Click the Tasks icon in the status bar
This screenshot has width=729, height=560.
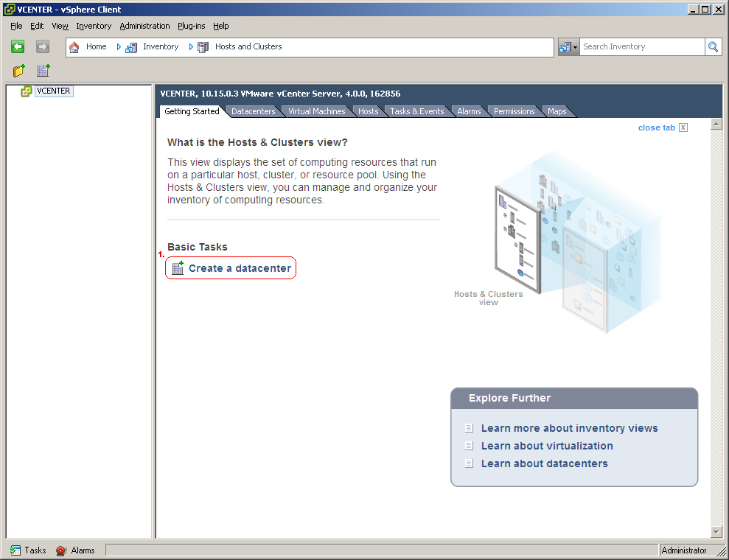point(15,550)
